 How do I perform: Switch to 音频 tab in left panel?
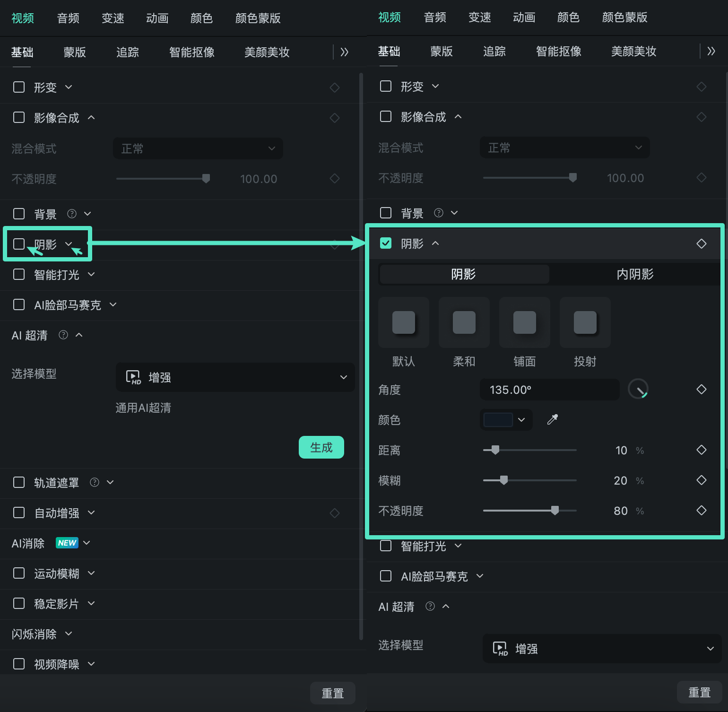pos(68,18)
